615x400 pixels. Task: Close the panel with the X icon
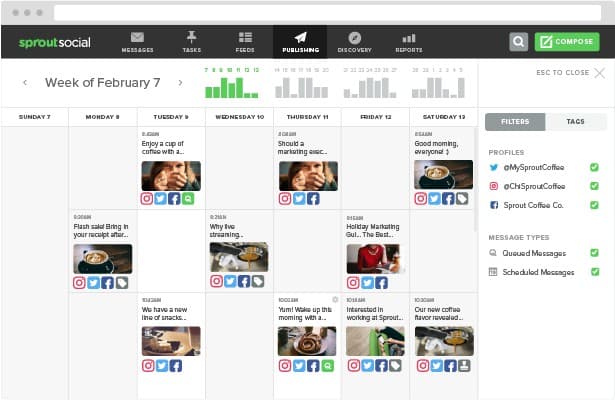click(599, 73)
